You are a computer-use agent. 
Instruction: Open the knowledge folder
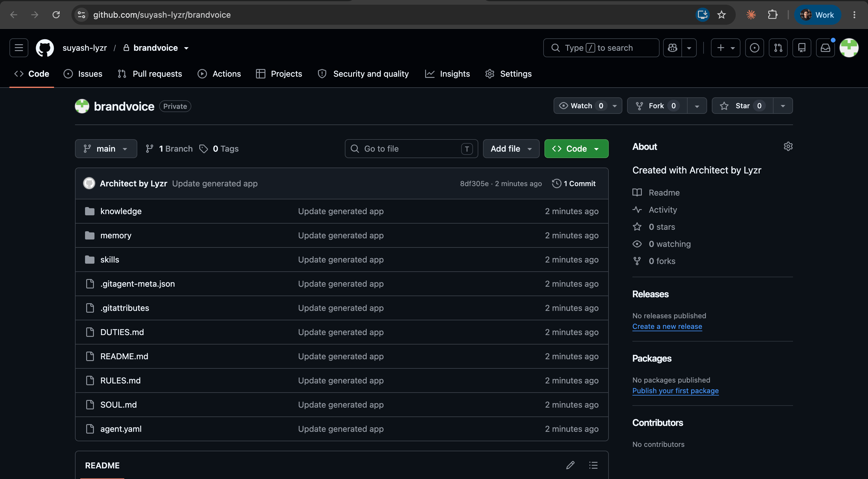(121, 211)
